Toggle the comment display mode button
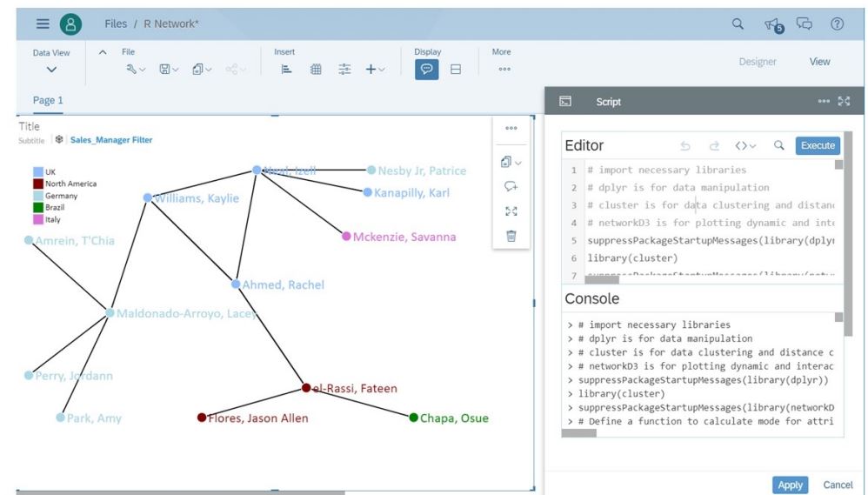Viewport: 868px width, 495px height. point(426,70)
